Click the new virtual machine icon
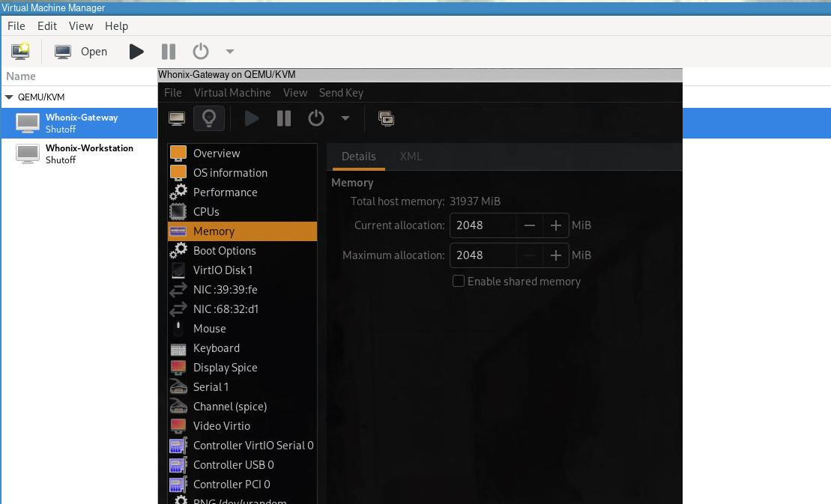Viewport: 831px width, 504px height. [x=20, y=52]
